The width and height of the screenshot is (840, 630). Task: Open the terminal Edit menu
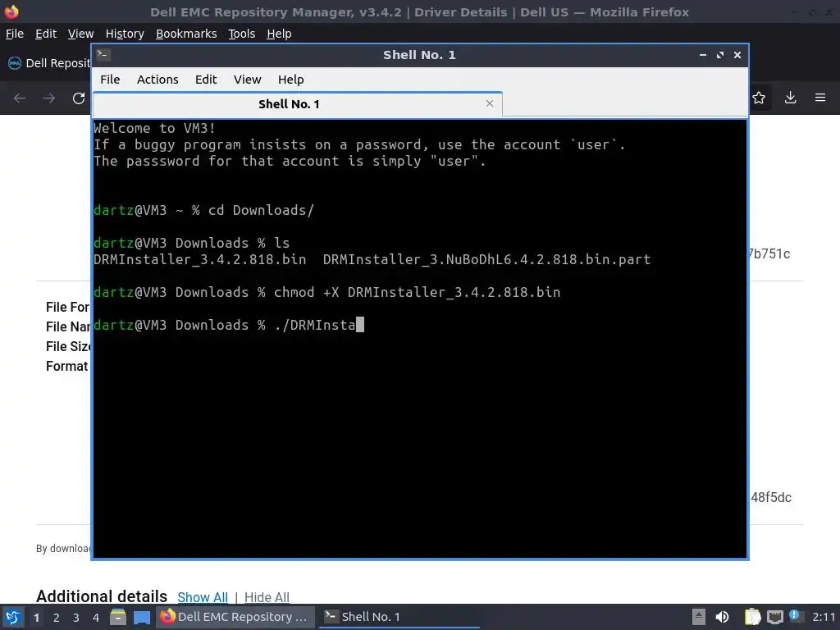206,80
